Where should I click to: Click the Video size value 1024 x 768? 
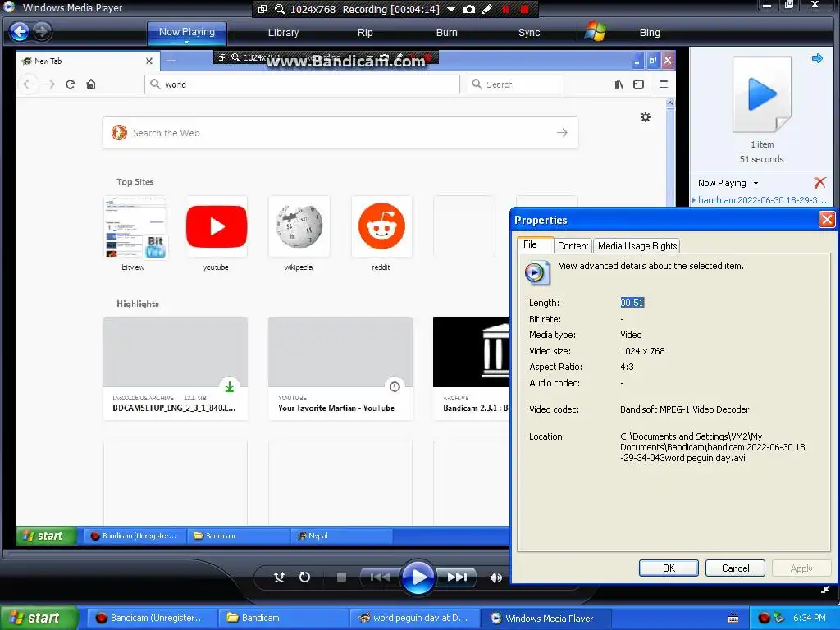pyautogui.click(x=642, y=351)
